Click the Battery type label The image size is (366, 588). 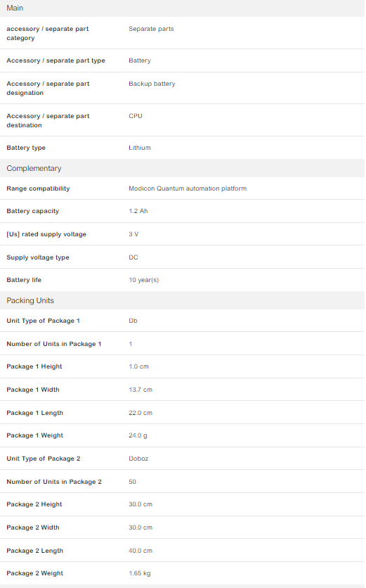click(26, 148)
